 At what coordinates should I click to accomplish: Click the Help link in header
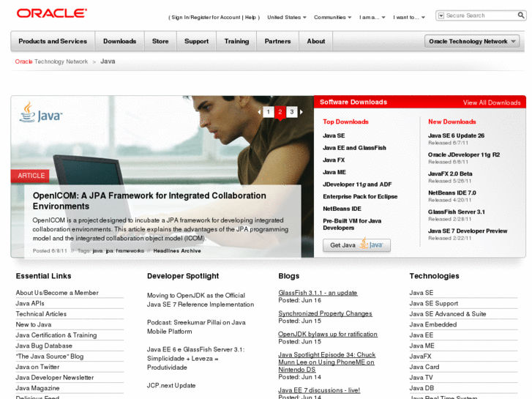click(x=250, y=18)
